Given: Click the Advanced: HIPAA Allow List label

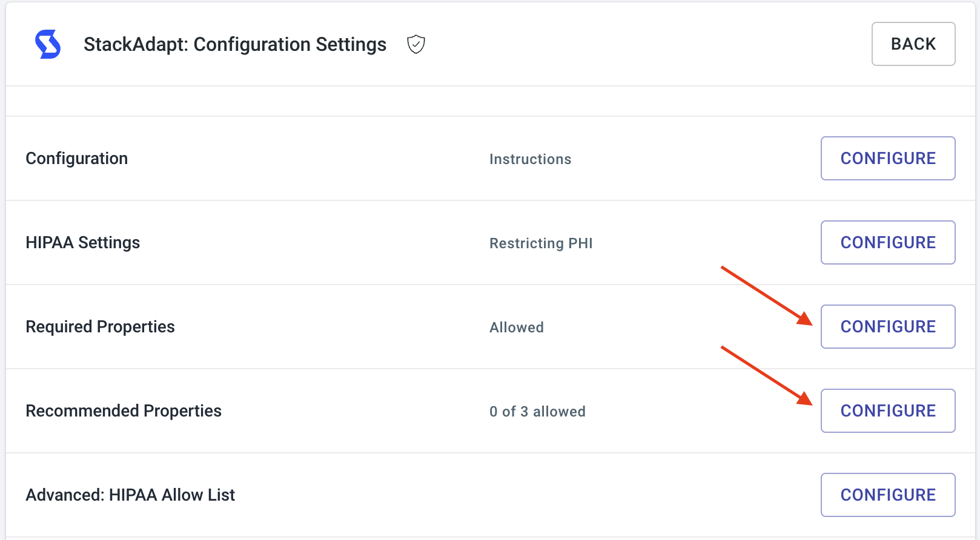Looking at the screenshot, I should pos(130,495).
